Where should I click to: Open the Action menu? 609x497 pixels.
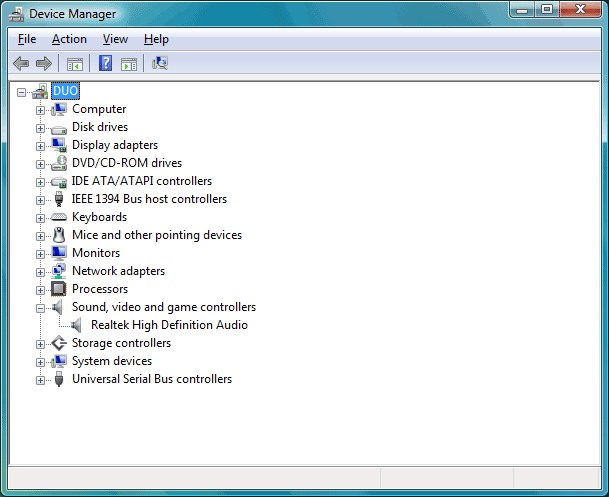pos(69,39)
